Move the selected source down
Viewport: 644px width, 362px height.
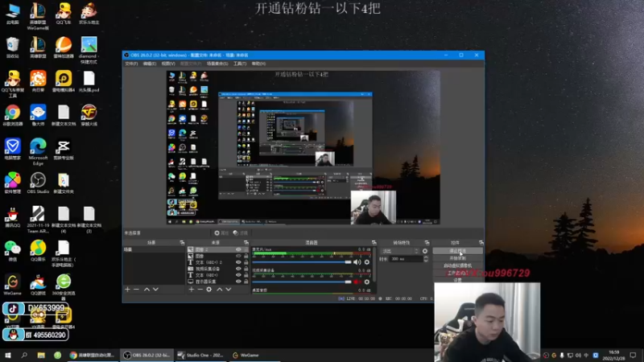pyautogui.click(x=229, y=290)
